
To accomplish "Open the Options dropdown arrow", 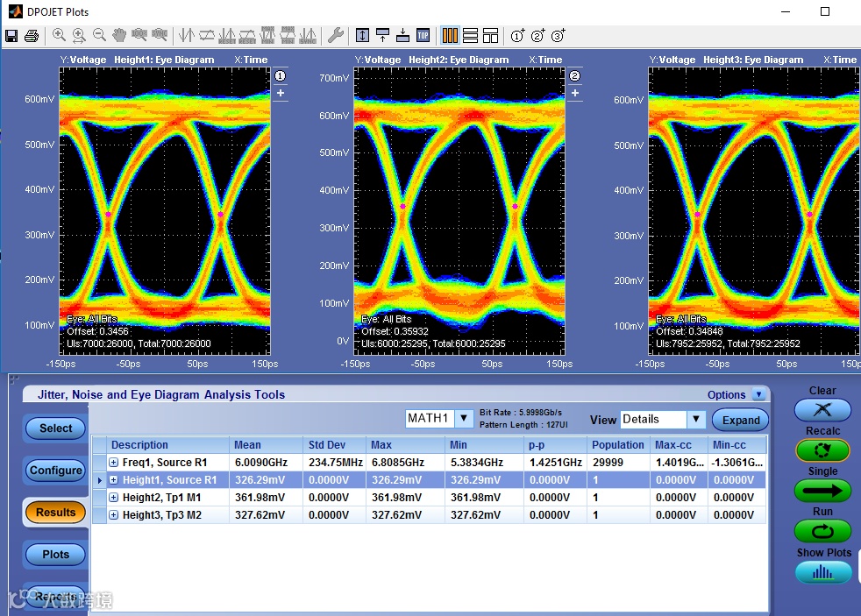I will [759, 394].
